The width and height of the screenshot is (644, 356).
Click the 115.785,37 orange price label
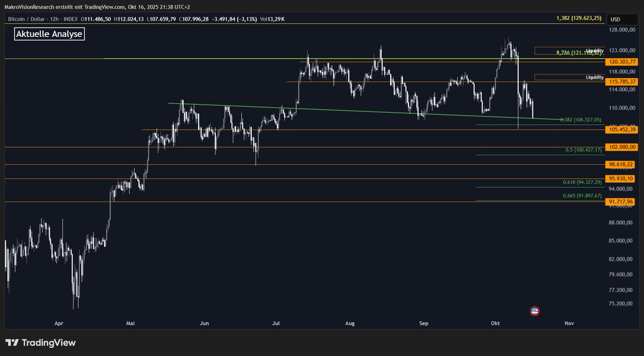click(x=621, y=81)
